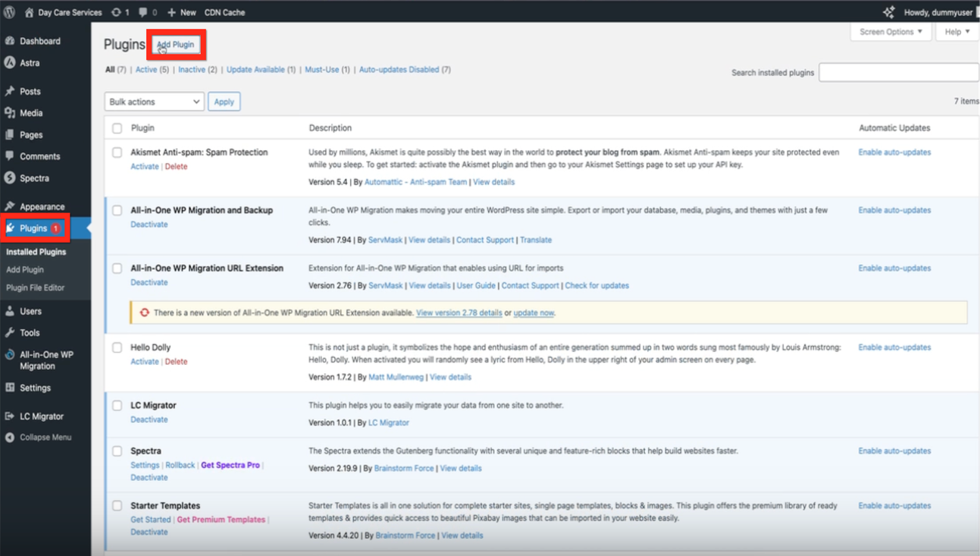980x556 pixels.
Task: Switch to the Inactive plugins filter
Action: (x=190, y=69)
